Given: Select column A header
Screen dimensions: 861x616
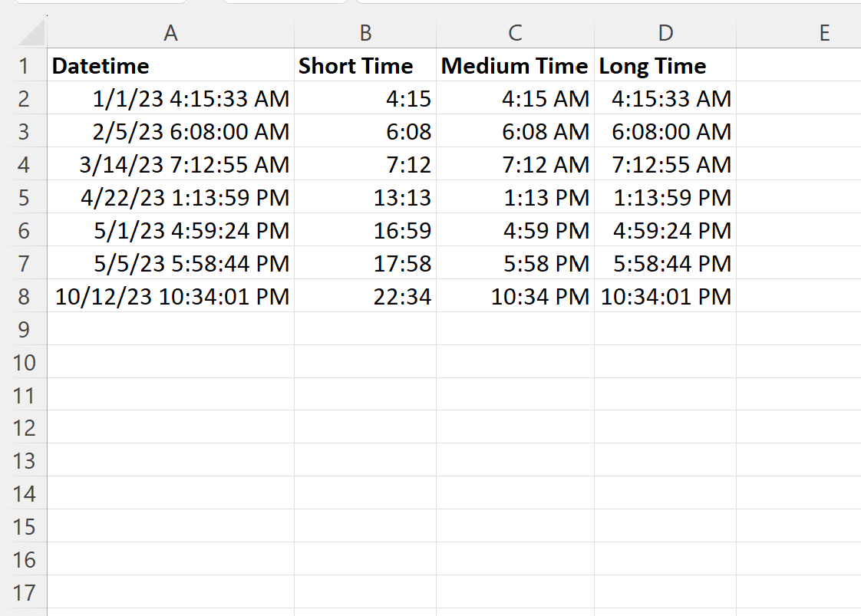Looking at the screenshot, I should point(170,33).
